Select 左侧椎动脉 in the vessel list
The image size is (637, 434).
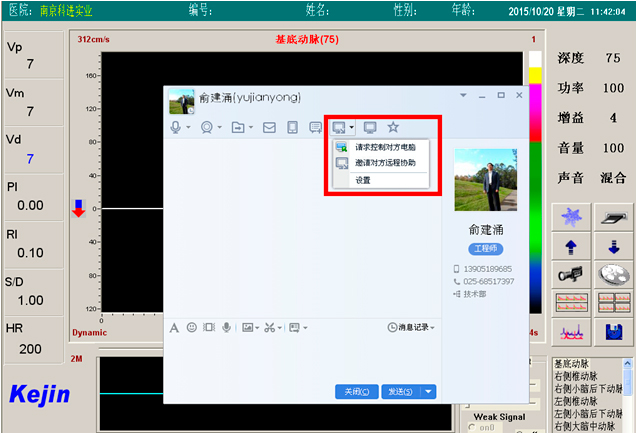(x=576, y=401)
